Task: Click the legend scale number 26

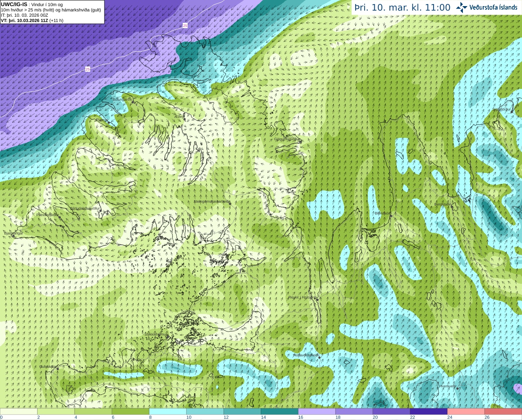Action: (x=487, y=417)
